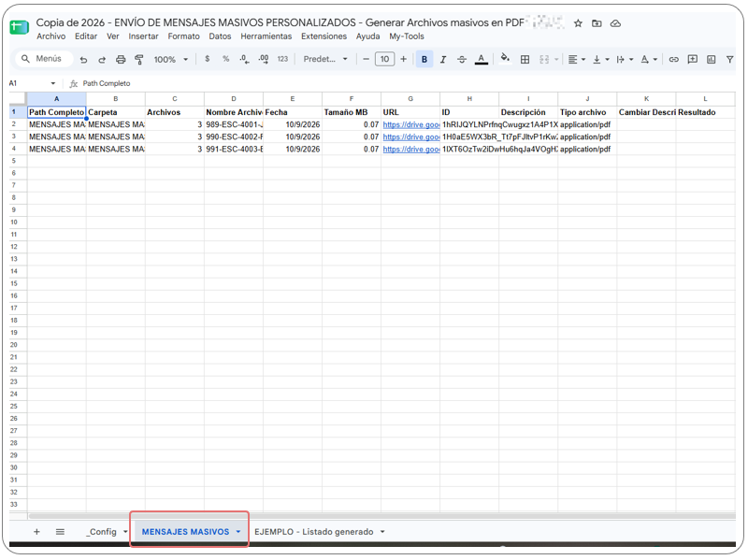This screenshot has height=560, width=748.
Task: Select the Cambiar Descri header cell
Action: (646, 112)
